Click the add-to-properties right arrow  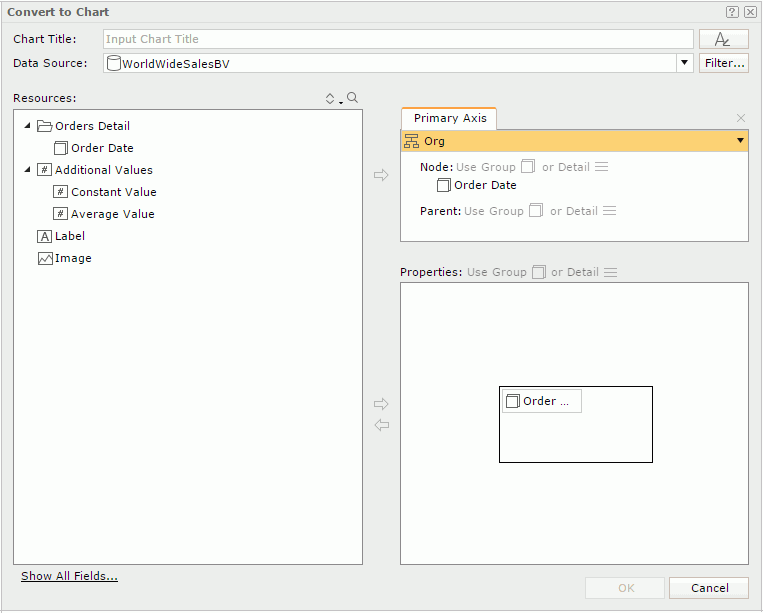pos(380,404)
